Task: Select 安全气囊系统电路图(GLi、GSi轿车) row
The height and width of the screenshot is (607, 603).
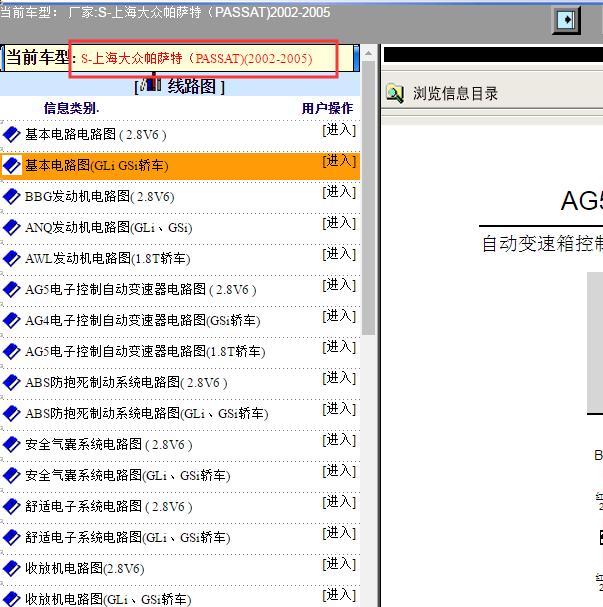Action: click(x=180, y=475)
